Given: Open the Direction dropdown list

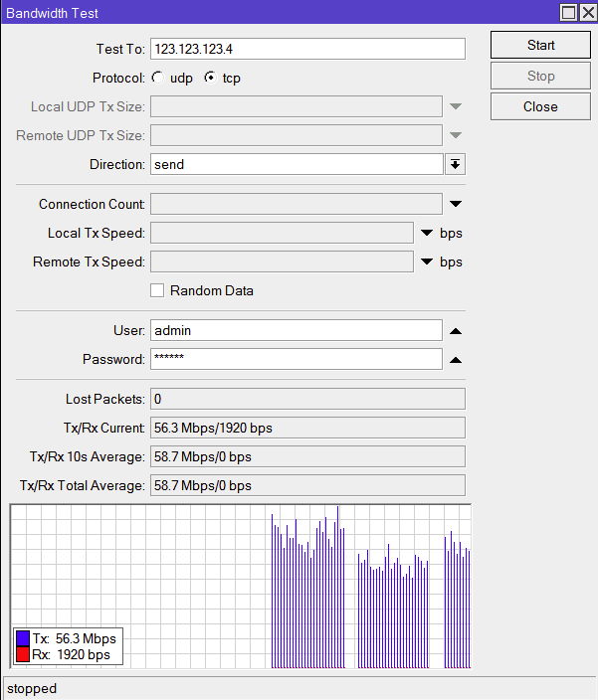Looking at the screenshot, I should pos(455,164).
